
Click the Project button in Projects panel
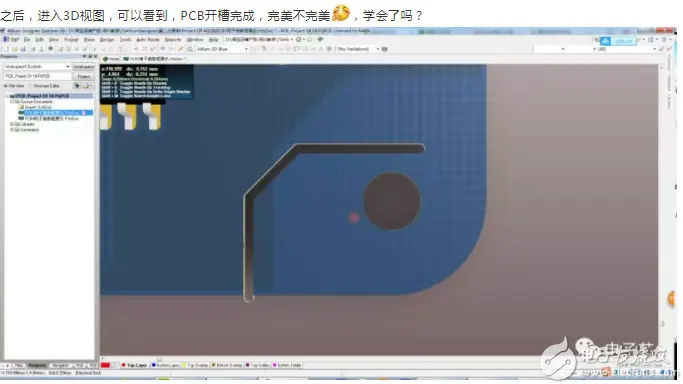(83, 76)
